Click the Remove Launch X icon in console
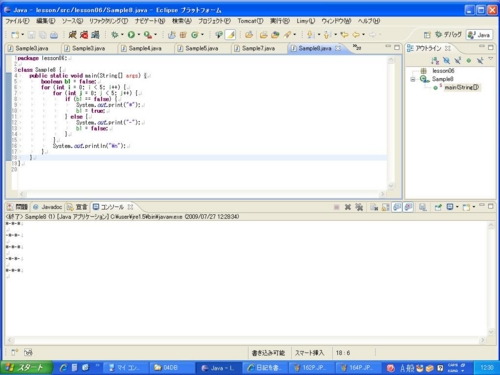Viewport: 500px width, 375px height. (348, 207)
